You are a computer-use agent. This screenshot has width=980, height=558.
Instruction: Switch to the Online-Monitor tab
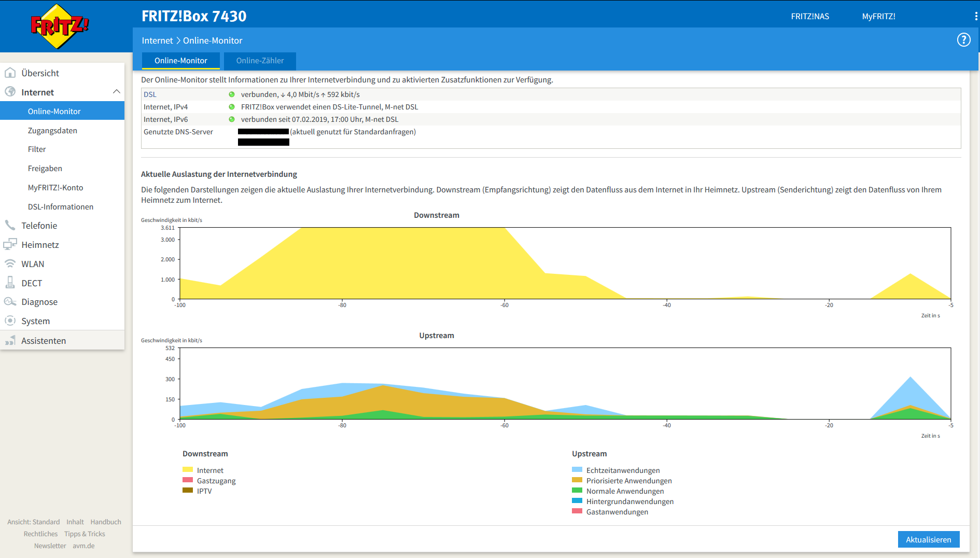click(181, 61)
